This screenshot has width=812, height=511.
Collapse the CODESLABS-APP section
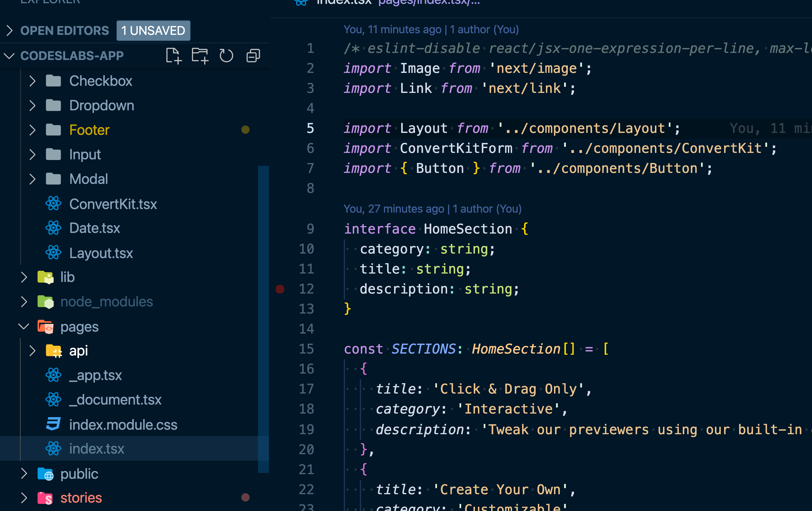(x=9, y=56)
